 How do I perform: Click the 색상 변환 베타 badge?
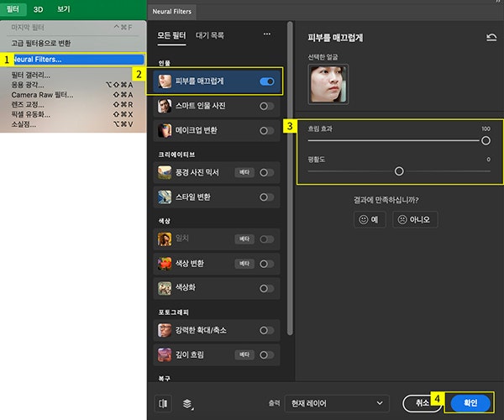pyautogui.click(x=244, y=264)
